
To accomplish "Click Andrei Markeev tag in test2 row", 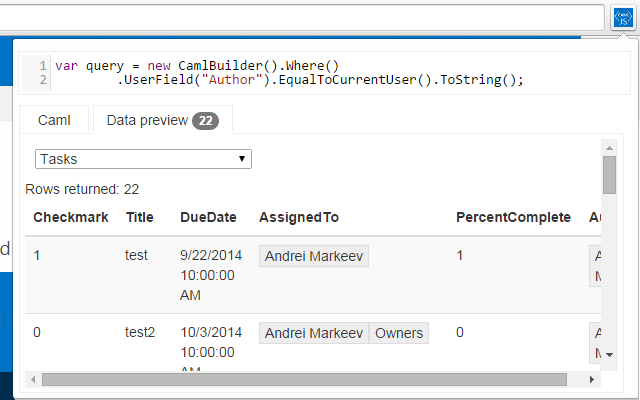I will click(314, 333).
